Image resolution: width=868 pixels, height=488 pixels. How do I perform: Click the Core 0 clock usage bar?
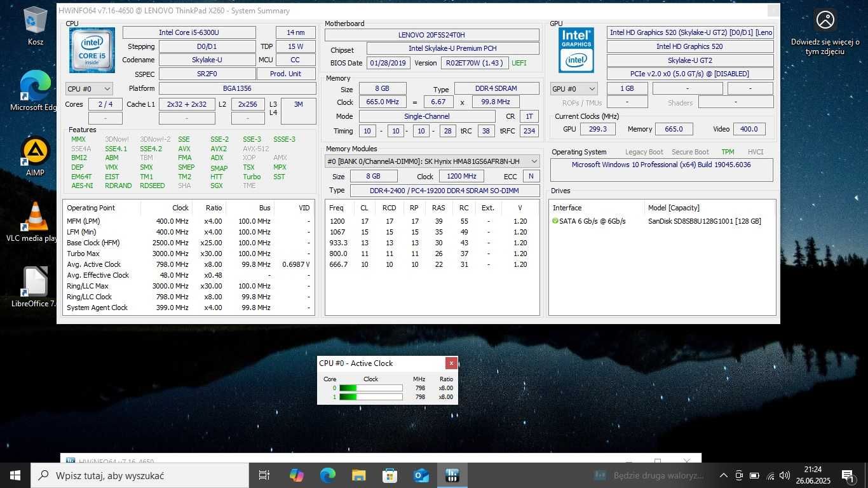pos(370,388)
